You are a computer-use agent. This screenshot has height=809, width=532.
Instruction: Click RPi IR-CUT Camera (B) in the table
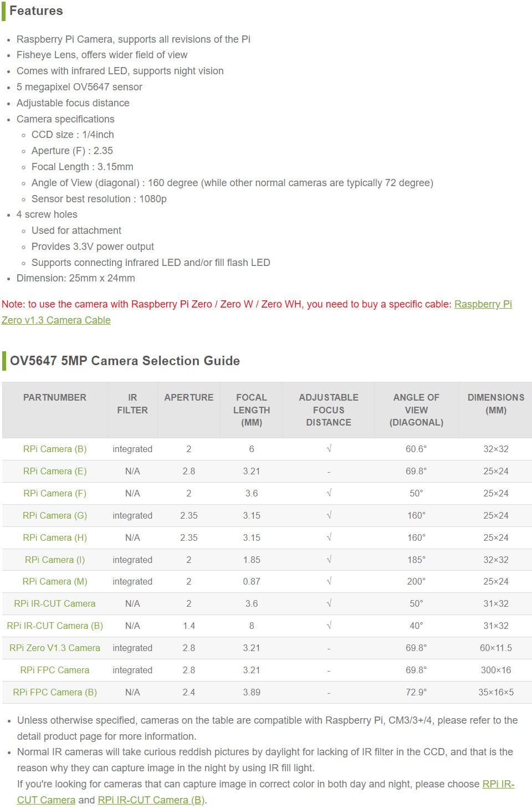(55, 626)
